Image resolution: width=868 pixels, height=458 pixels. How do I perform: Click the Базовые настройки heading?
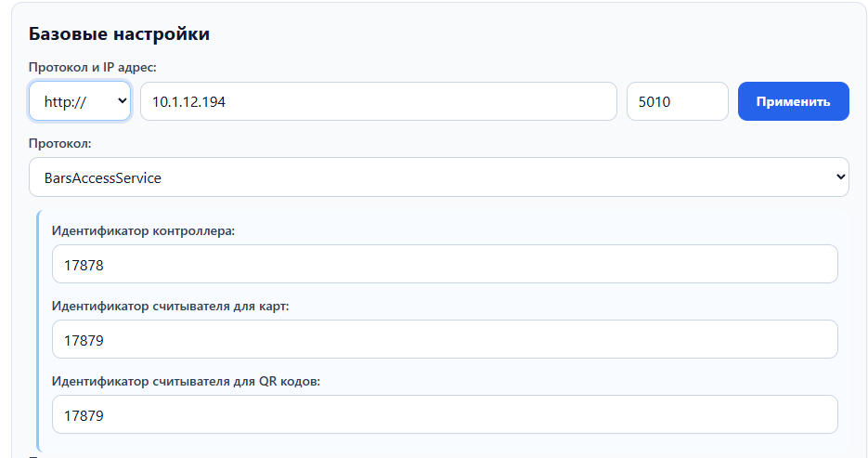coord(119,33)
